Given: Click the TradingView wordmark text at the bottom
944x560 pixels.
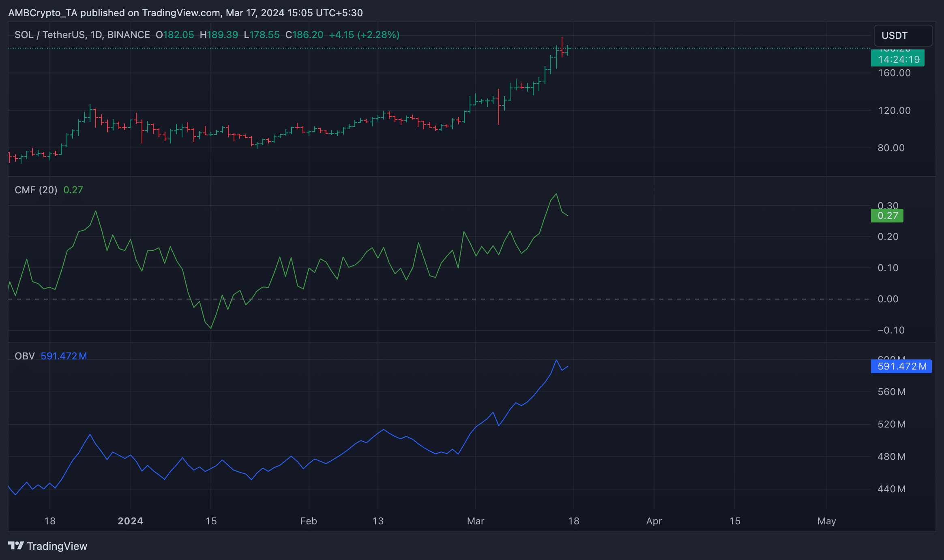Looking at the screenshot, I should click(x=57, y=546).
